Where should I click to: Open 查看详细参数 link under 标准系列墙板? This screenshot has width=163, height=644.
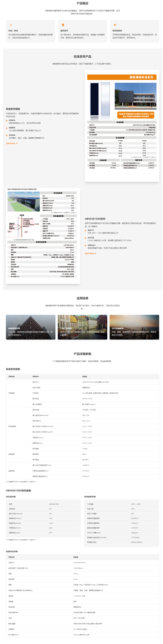coord(11,143)
